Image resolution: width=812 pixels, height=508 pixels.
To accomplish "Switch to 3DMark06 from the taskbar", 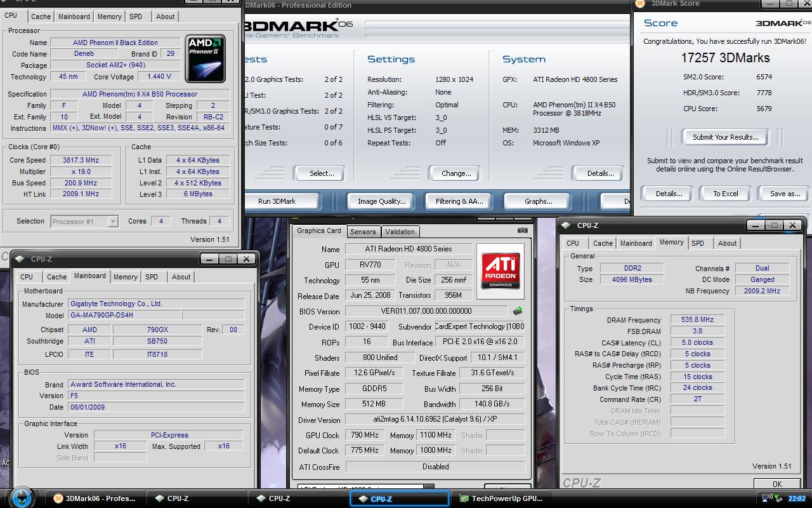I will point(94,498).
